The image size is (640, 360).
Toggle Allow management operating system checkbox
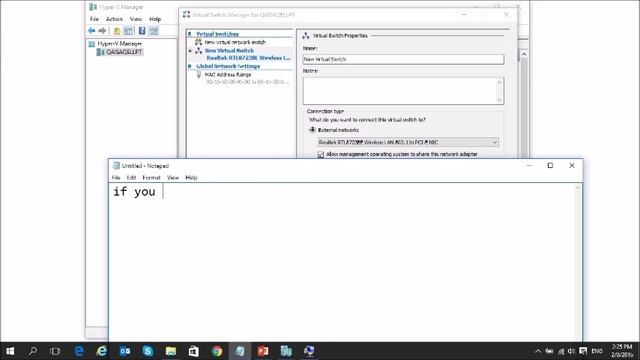321,154
